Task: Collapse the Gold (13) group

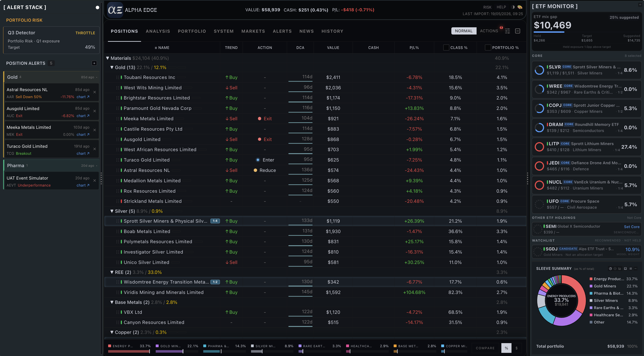Action: (x=112, y=67)
